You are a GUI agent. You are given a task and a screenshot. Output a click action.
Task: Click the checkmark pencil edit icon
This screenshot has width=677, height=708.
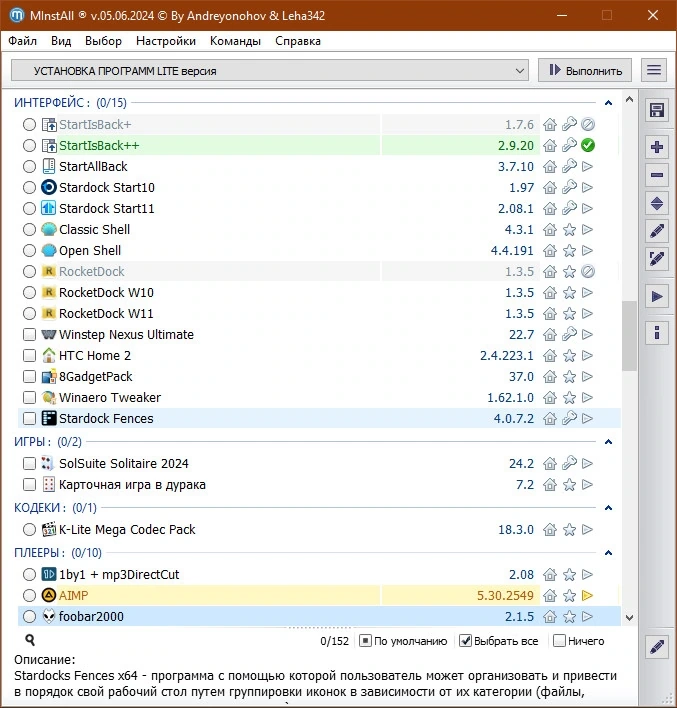pos(657,259)
